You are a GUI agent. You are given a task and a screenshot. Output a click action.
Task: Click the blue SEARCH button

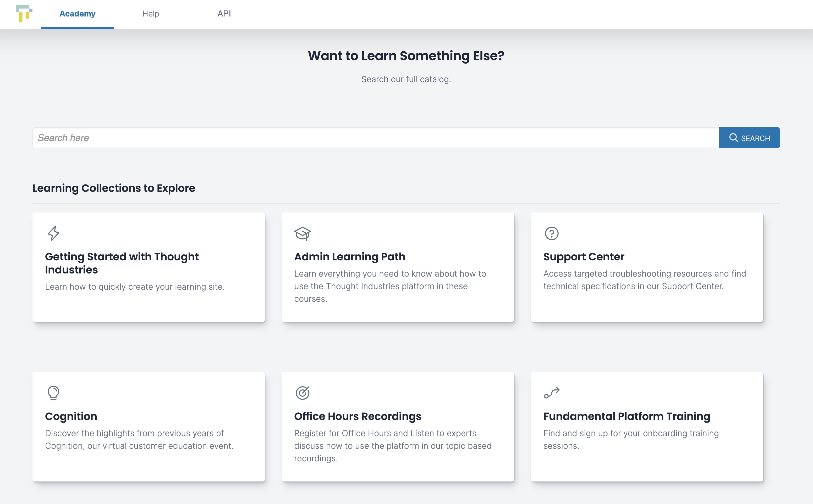(749, 138)
